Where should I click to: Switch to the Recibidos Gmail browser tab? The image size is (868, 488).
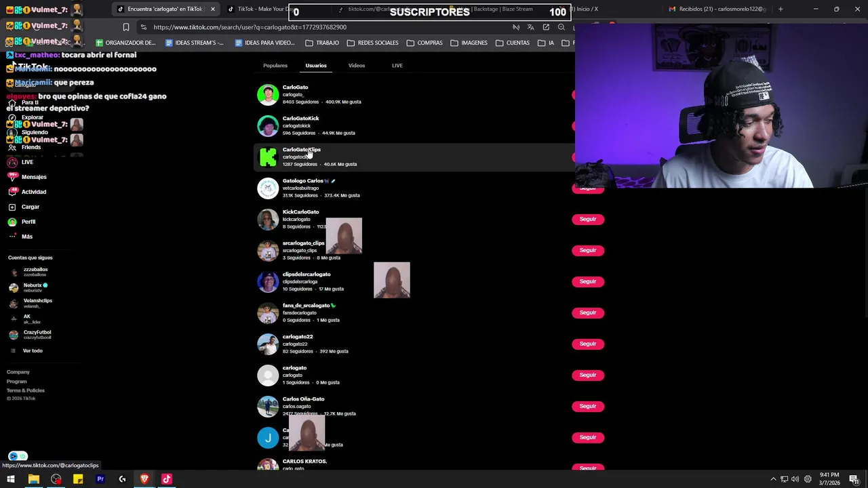coord(718,9)
